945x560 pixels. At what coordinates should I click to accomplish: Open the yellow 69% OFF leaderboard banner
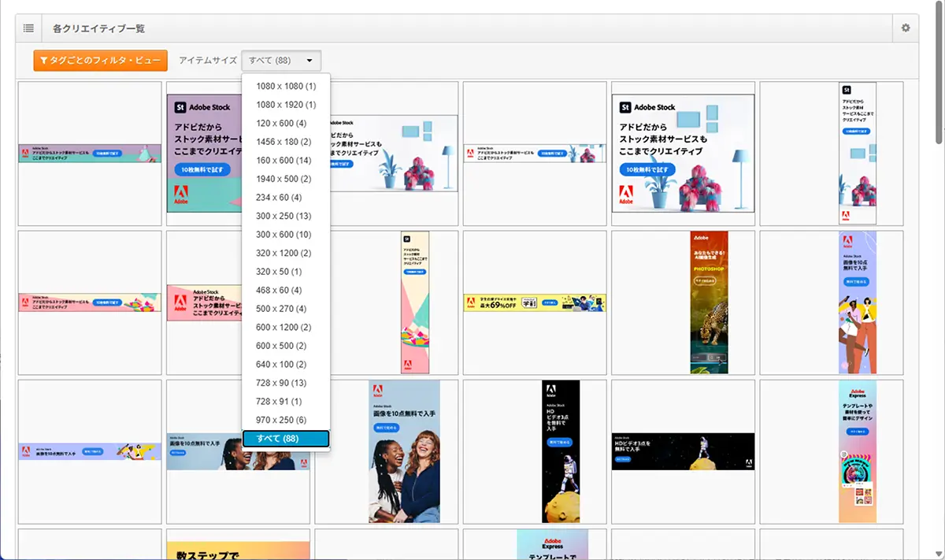point(535,303)
